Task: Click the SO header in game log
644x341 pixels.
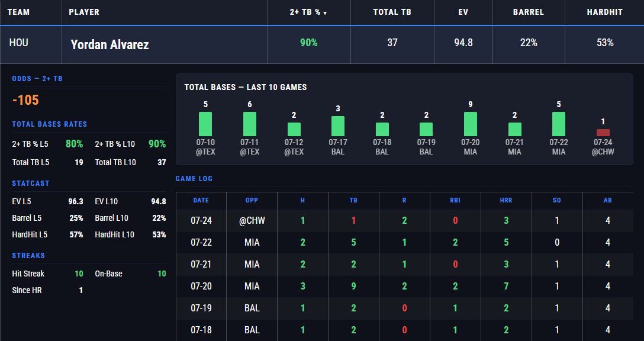Action: pyautogui.click(x=557, y=201)
